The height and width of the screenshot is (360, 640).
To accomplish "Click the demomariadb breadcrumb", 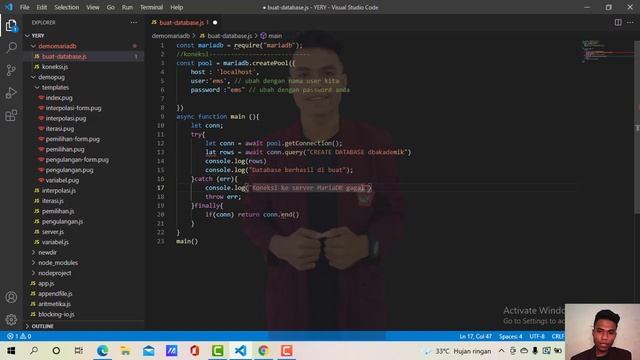I will 171,36.
